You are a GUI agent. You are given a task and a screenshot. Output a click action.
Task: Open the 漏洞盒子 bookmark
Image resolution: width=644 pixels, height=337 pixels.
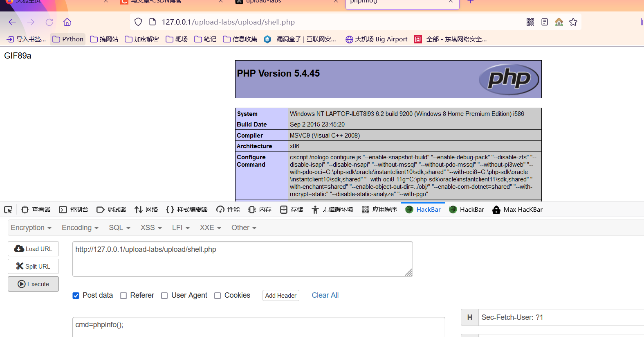coord(300,39)
